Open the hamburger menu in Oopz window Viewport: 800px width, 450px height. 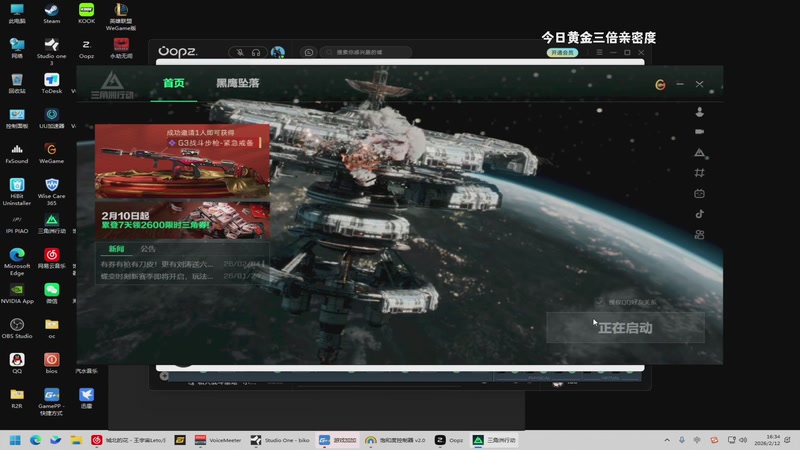pos(599,52)
